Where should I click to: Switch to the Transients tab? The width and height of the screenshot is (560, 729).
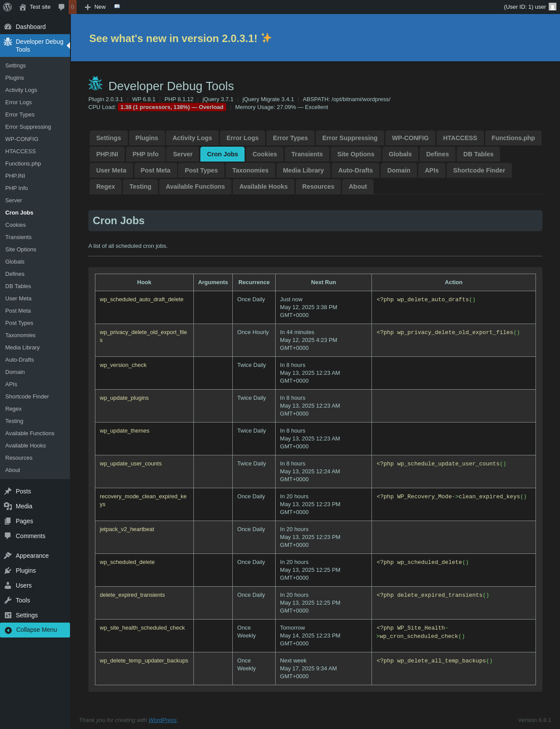coord(307,154)
